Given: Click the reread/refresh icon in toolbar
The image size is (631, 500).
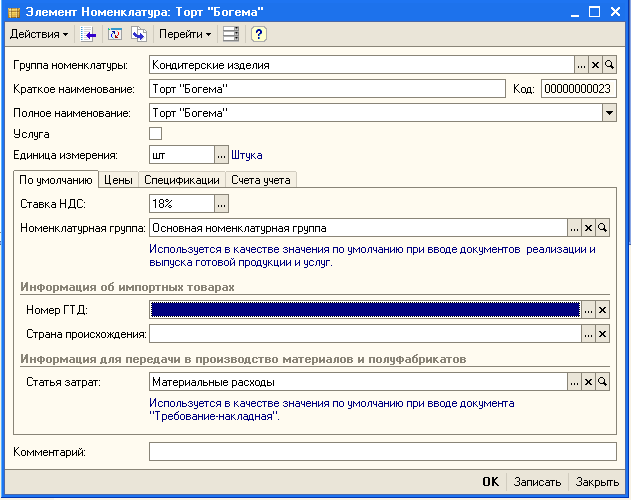Looking at the screenshot, I should click(x=114, y=34).
